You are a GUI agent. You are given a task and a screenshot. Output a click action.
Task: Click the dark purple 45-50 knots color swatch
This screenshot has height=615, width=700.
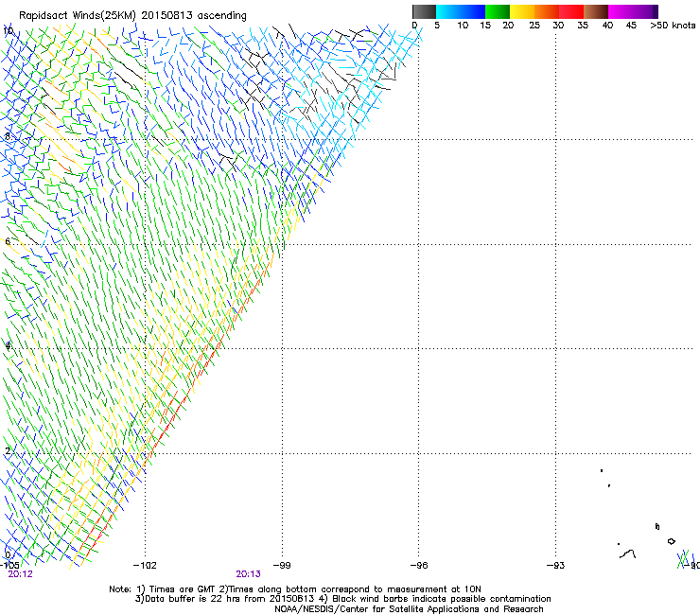(645, 11)
